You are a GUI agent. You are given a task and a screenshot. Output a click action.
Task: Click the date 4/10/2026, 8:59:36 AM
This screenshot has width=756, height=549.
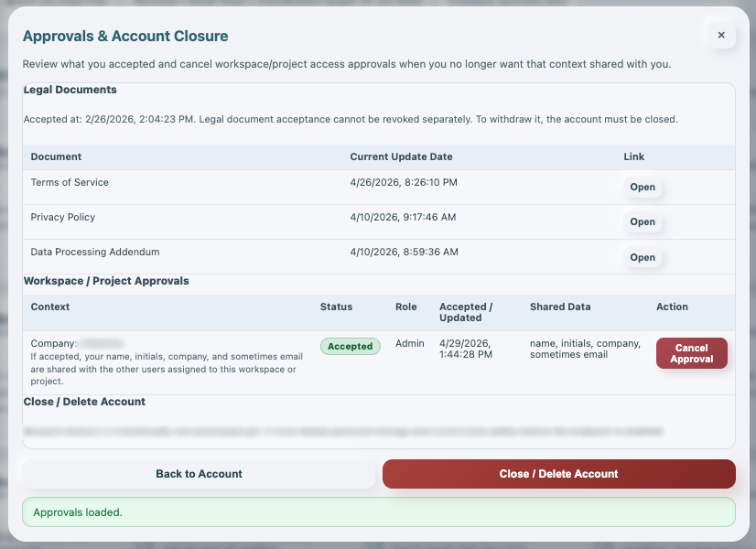click(404, 252)
